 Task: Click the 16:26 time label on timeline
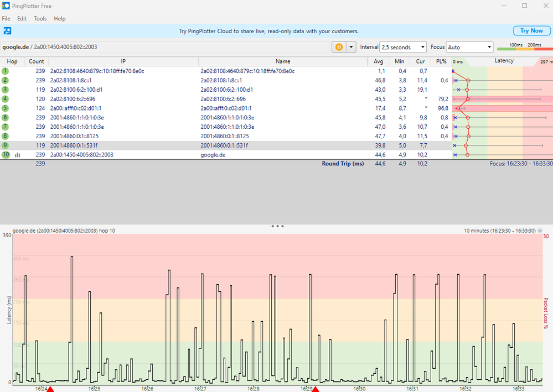[x=147, y=389]
